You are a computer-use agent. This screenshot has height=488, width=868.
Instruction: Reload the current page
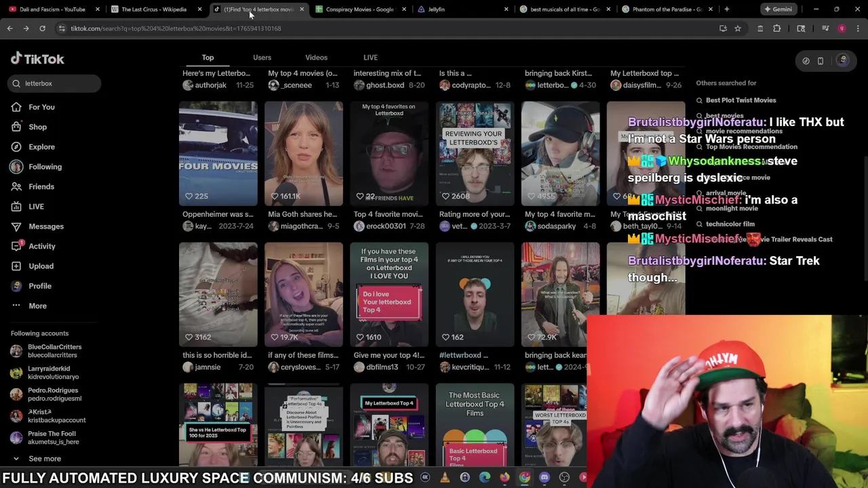click(42, 28)
